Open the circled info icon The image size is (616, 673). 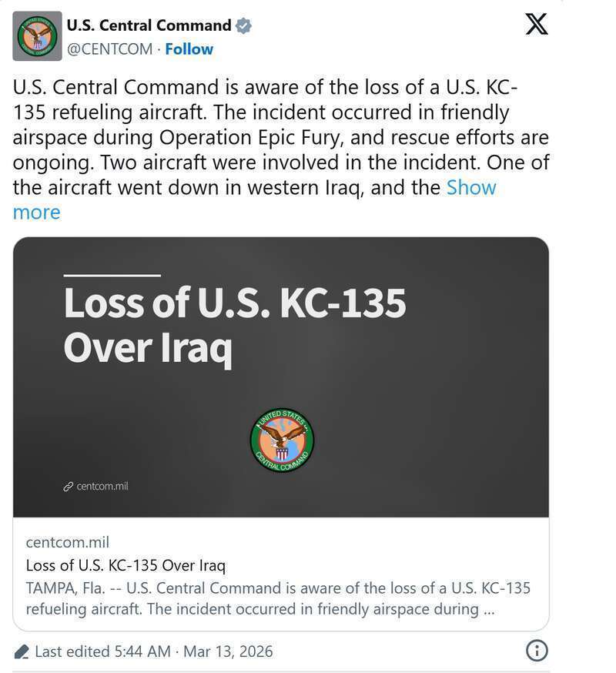click(x=537, y=651)
